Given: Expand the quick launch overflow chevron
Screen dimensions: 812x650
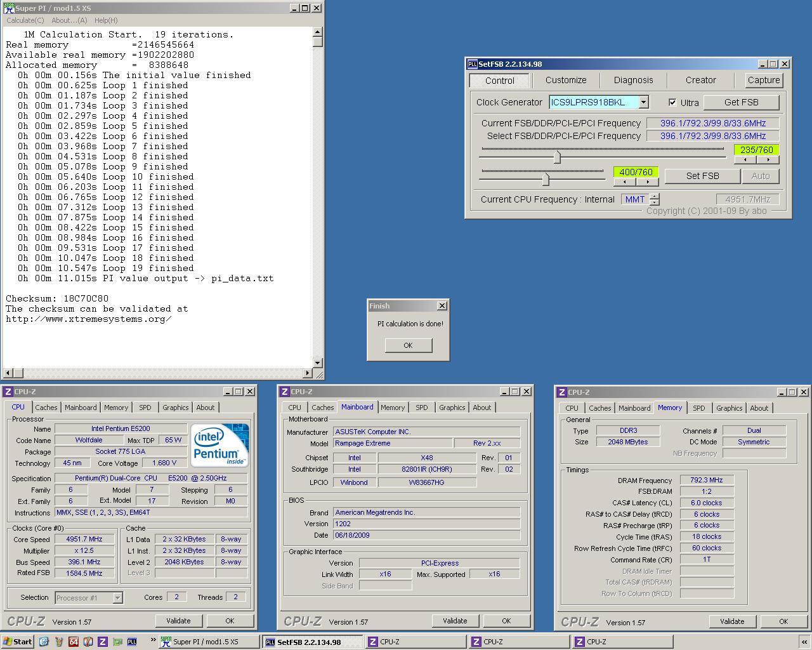Looking at the screenshot, I should pyautogui.click(x=153, y=640).
